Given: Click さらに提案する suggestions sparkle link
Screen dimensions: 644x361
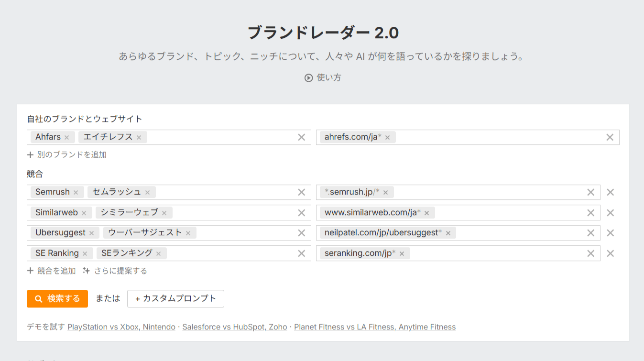Looking at the screenshot, I should (115, 271).
